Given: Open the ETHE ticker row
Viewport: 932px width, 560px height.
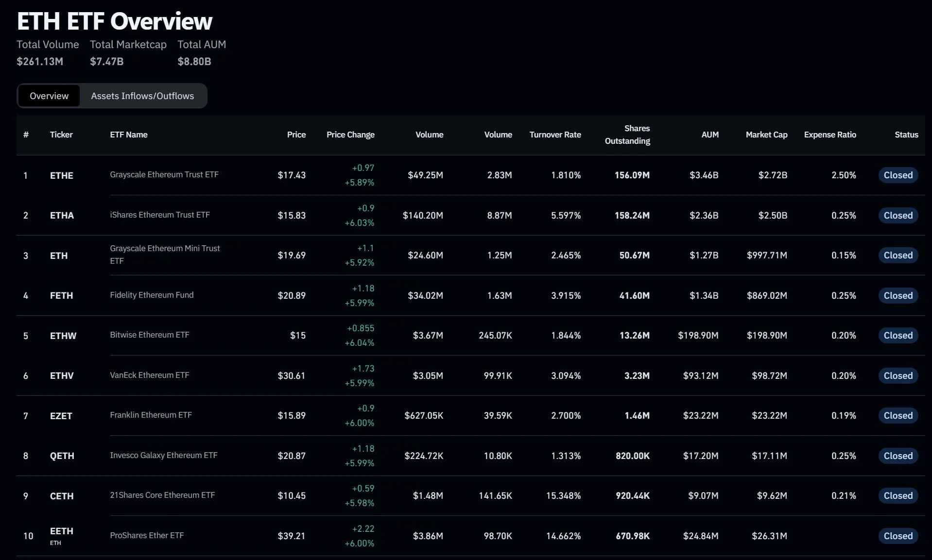Looking at the screenshot, I should point(62,175).
